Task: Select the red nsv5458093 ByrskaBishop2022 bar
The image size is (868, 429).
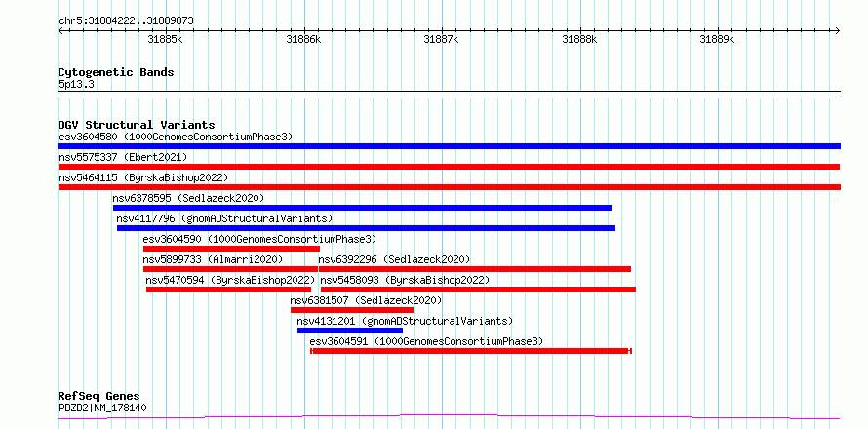Action: (478, 290)
